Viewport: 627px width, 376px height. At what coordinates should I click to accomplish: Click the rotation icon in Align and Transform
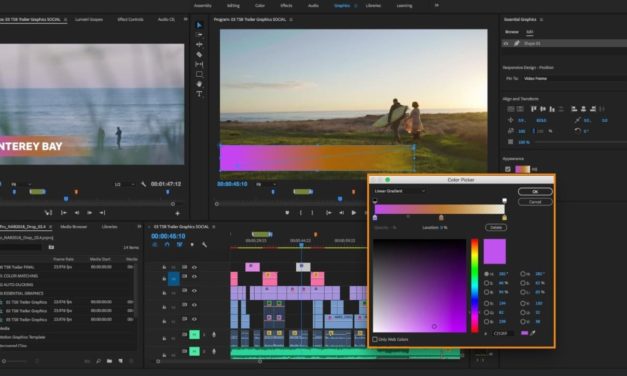click(x=577, y=131)
